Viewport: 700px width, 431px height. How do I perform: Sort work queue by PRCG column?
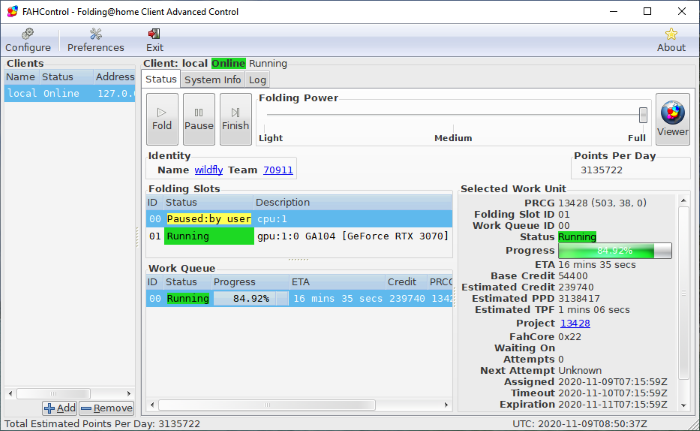click(x=440, y=282)
